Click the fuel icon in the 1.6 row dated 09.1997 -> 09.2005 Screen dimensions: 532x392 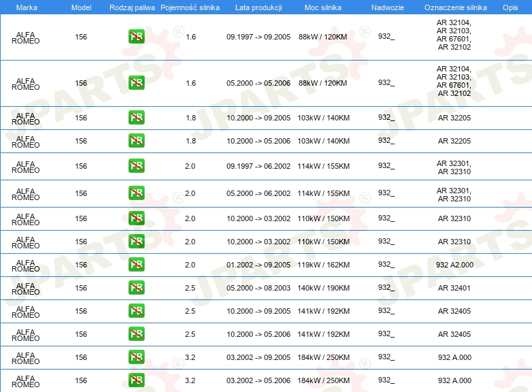(136, 37)
